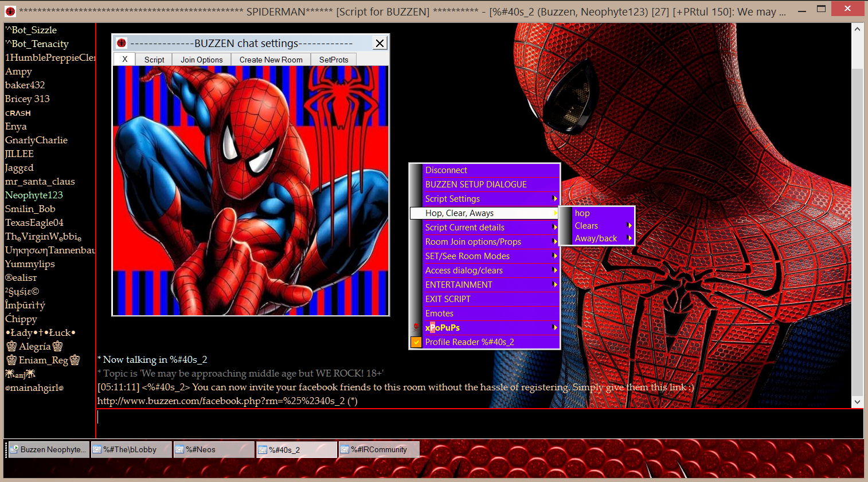
Task: Switch to the %#The\bLobby window button
Action: (131, 449)
